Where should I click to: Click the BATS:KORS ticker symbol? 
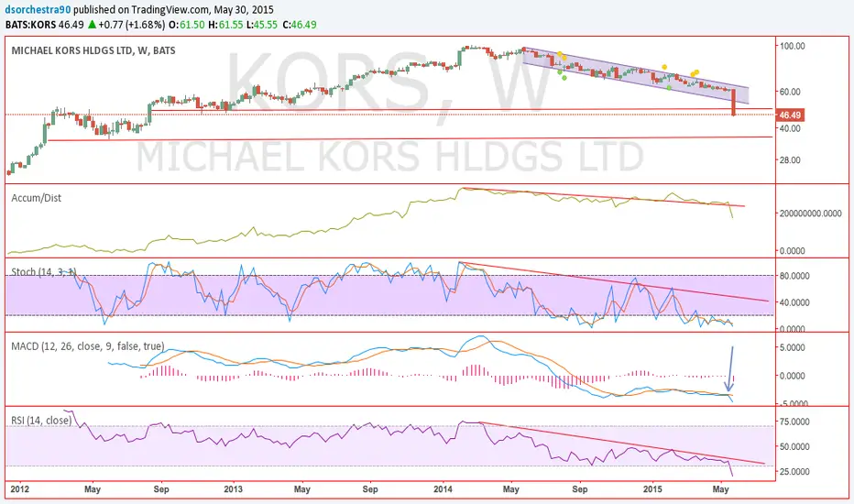(30, 25)
